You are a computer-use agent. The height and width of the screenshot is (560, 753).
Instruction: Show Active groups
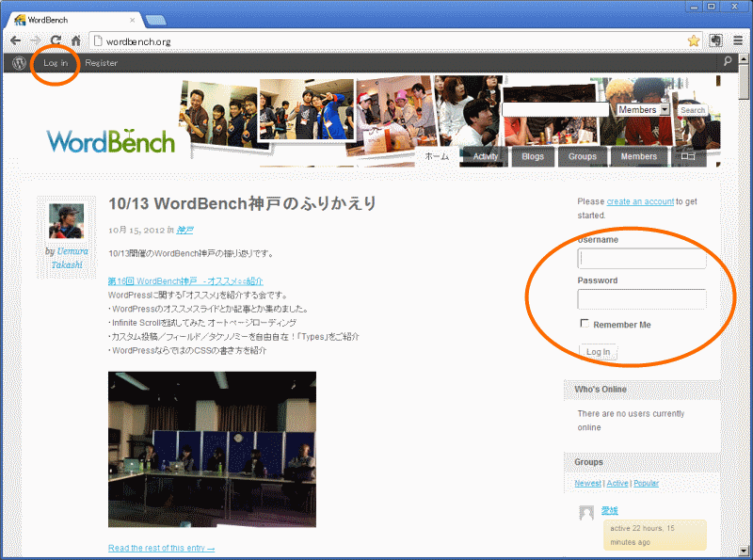point(617,483)
